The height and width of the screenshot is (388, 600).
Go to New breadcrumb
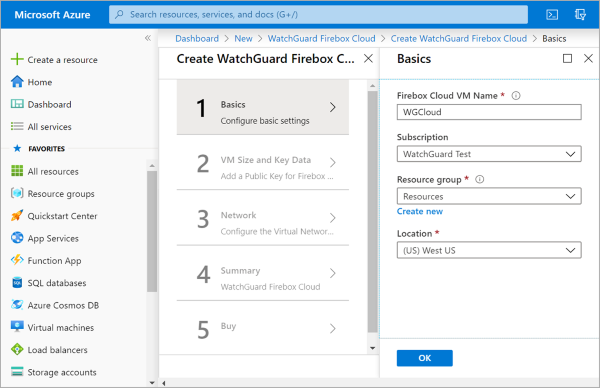(x=243, y=38)
